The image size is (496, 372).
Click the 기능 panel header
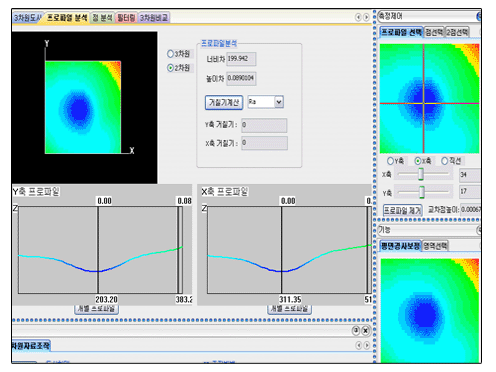tap(429, 230)
